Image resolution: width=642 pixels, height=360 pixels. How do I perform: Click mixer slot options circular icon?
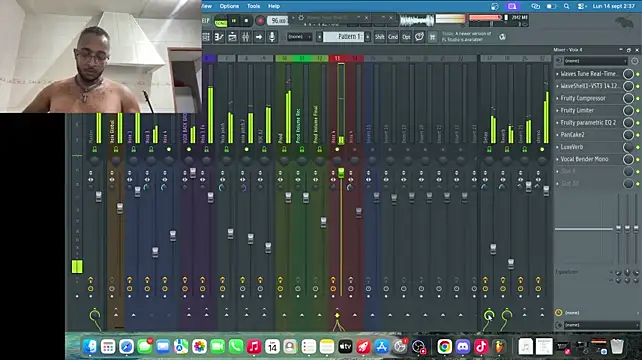click(635, 61)
